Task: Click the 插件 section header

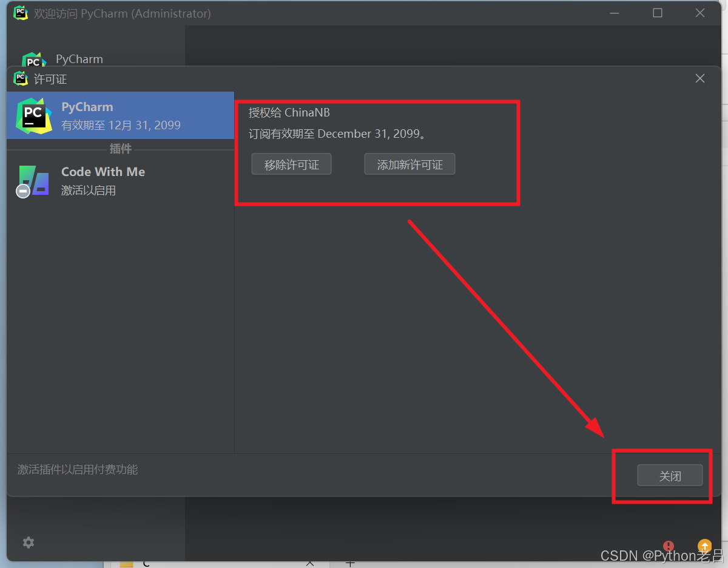Action: (x=120, y=149)
